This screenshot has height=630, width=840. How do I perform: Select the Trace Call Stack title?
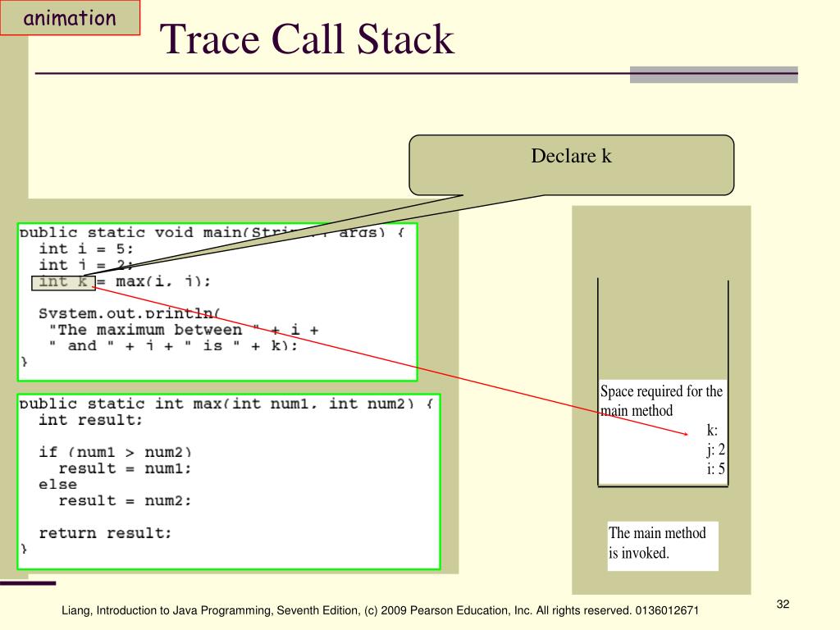click(307, 40)
